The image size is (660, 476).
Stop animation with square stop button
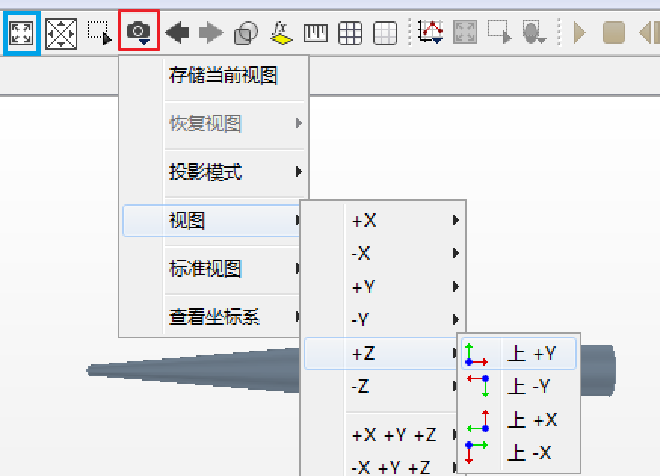[614, 33]
